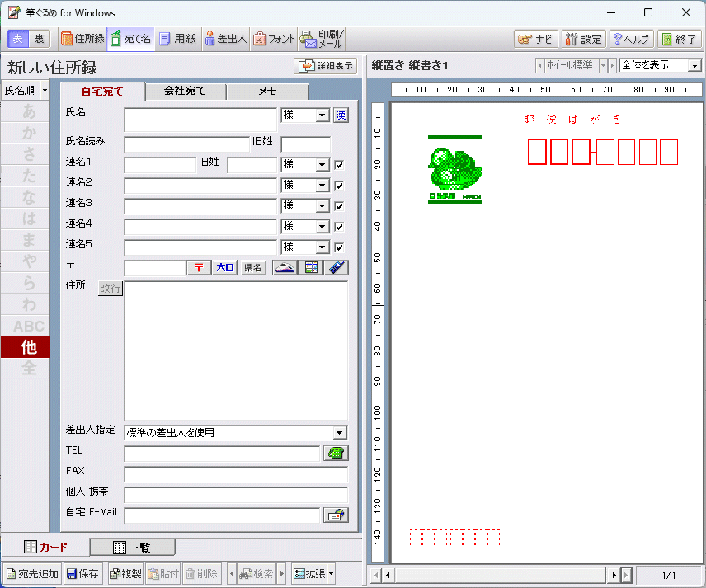Image resolution: width=706 pixels, height=588 pixels.
Task: Open the 印刷/メール print toolbar icon
Action: pos(322,39)
